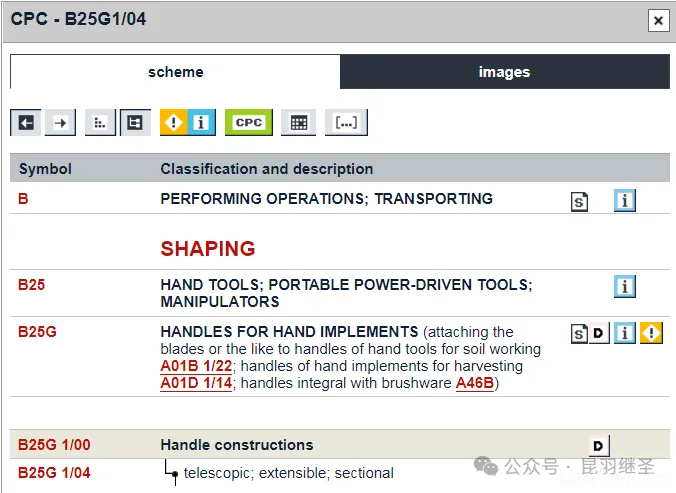Switch to the images tab
Screen dimensions: 676x493
coord(504,72)
